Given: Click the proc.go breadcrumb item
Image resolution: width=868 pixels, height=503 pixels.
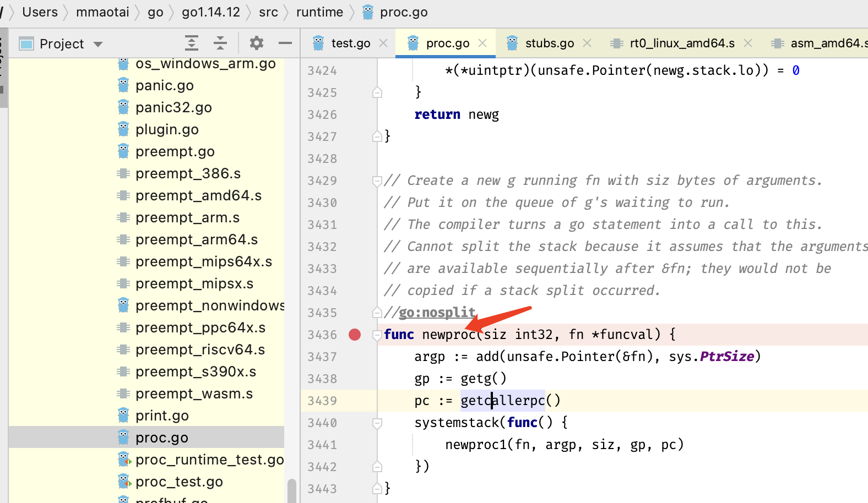Looking at the screenshot, I should tap(394, 12).
